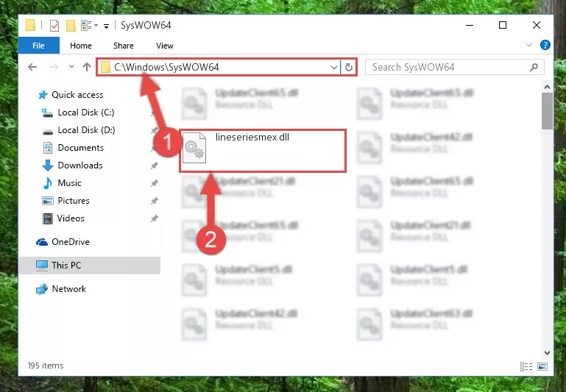Click the scrollbar up arrow
Image resolution: width=566 pixels, height=392 pixels.
547,87
